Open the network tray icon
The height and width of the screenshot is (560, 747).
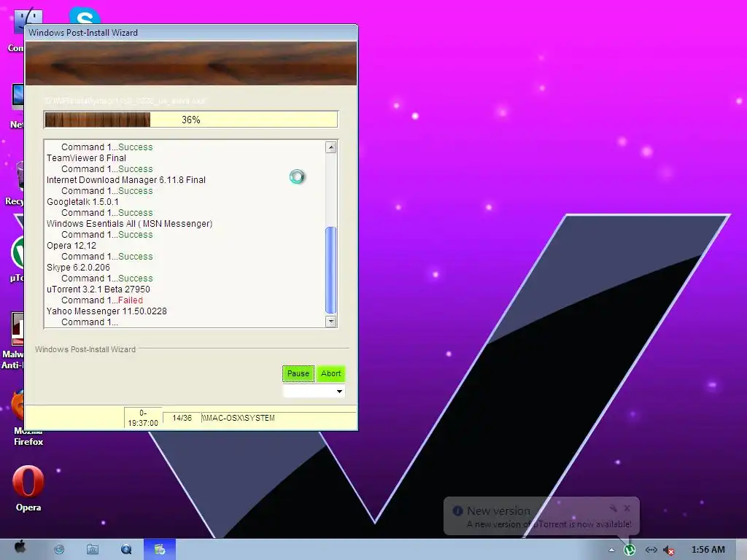coord(651,550)
